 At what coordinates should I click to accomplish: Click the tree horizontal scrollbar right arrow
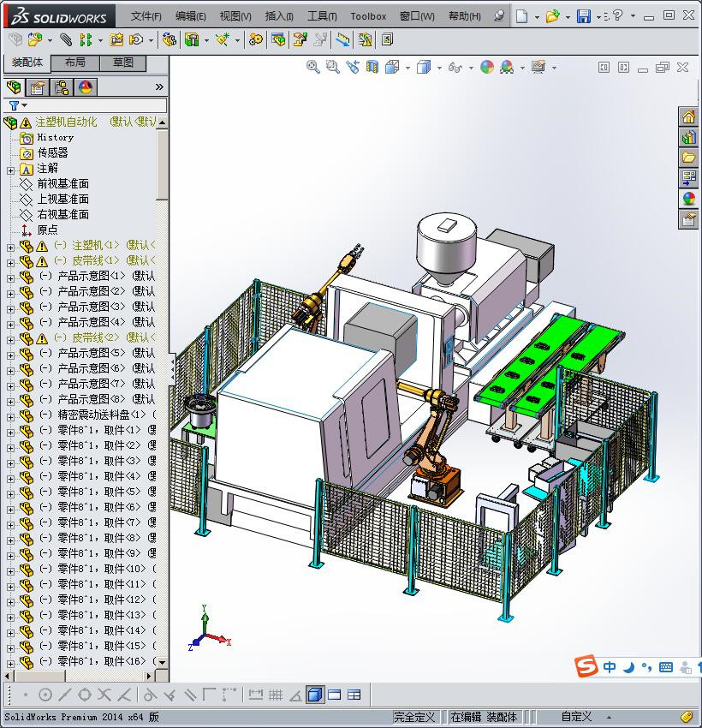[148, 676]
